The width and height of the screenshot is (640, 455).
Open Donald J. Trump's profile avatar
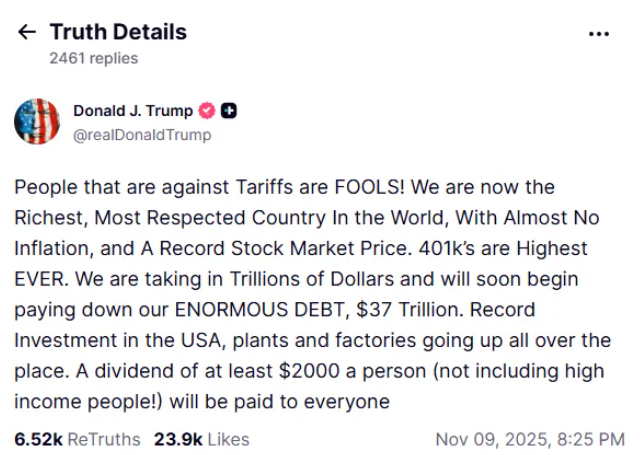click(x=36, y=122)
